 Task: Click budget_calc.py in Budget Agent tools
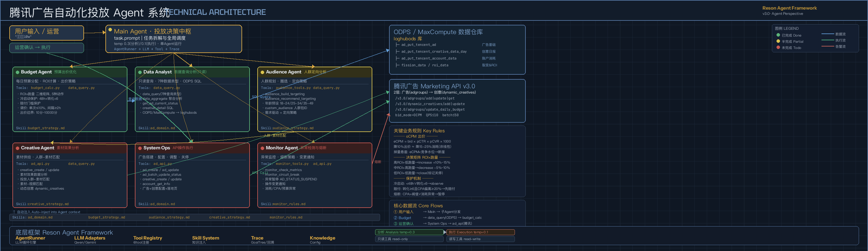(45, 88)
